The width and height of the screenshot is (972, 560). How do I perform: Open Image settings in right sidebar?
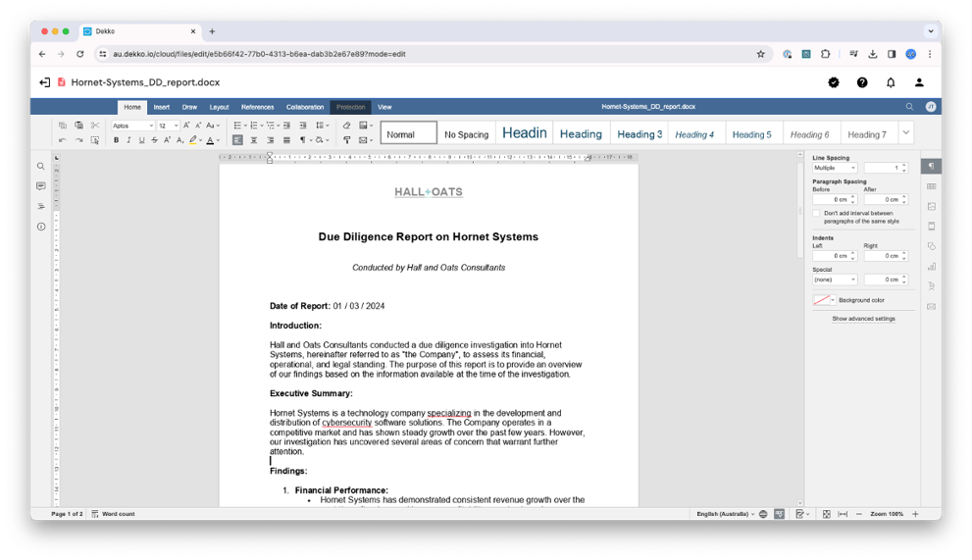pyautogui.click(x=931, y=207)
